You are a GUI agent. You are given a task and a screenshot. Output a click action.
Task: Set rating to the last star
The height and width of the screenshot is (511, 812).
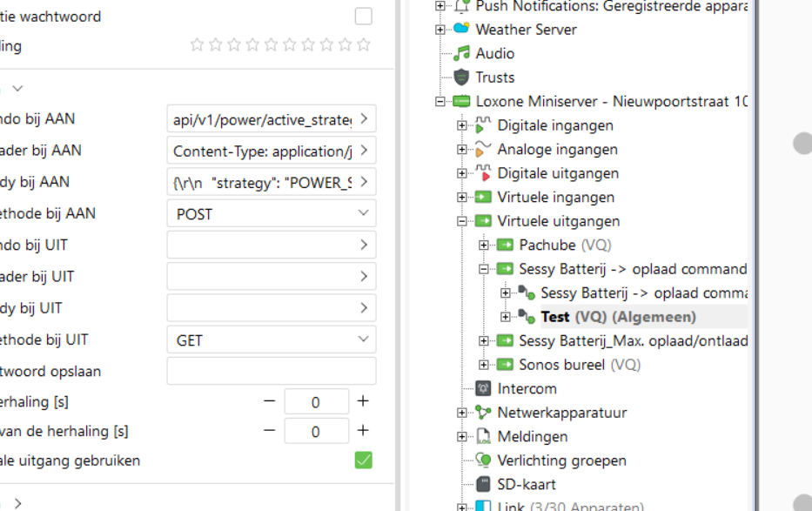coord(364,44)
